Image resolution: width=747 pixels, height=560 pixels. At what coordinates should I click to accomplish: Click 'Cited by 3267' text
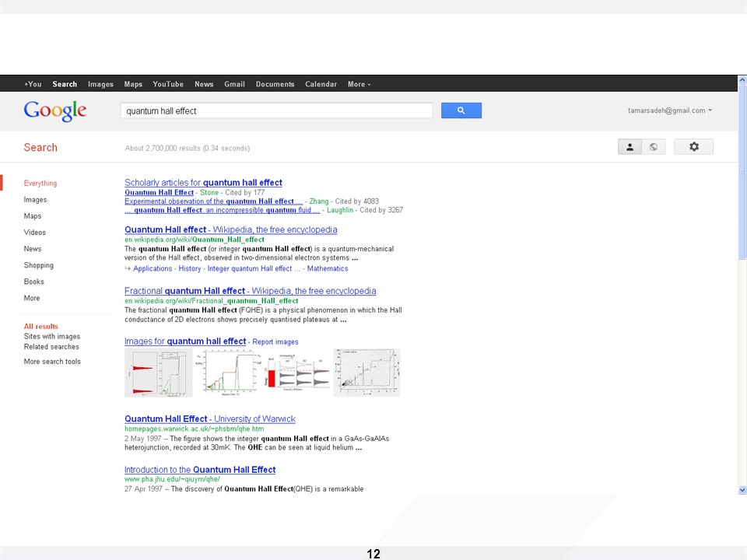point(381,210)
